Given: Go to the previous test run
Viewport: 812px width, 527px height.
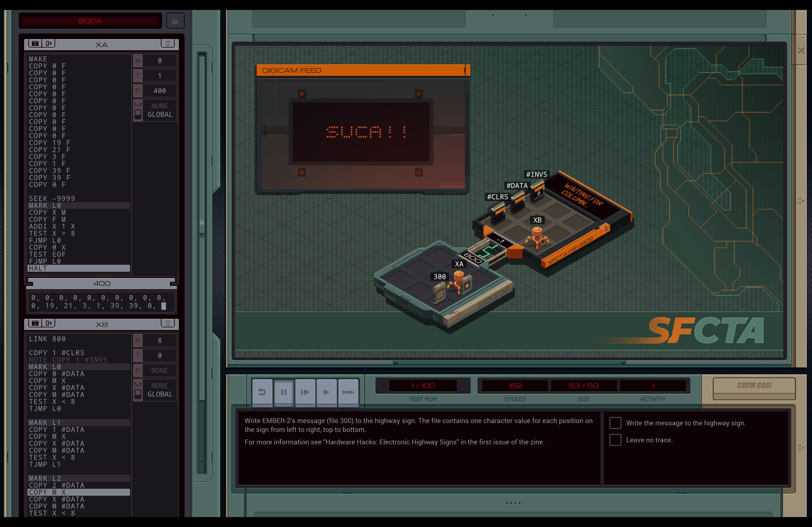Looking at the screenshot, I should point(382,386).
